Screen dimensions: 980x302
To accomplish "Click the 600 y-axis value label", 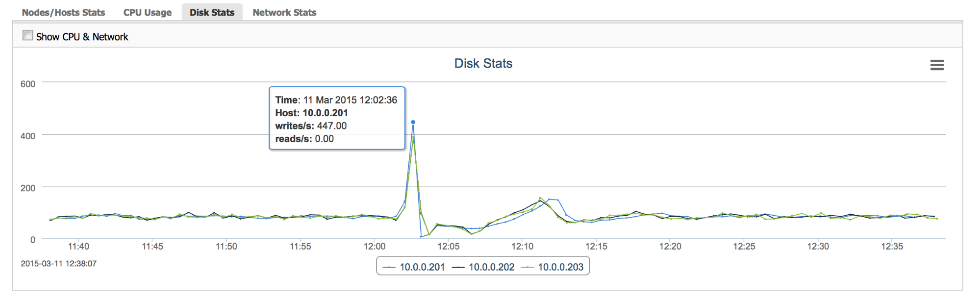I will coord(28,84).
